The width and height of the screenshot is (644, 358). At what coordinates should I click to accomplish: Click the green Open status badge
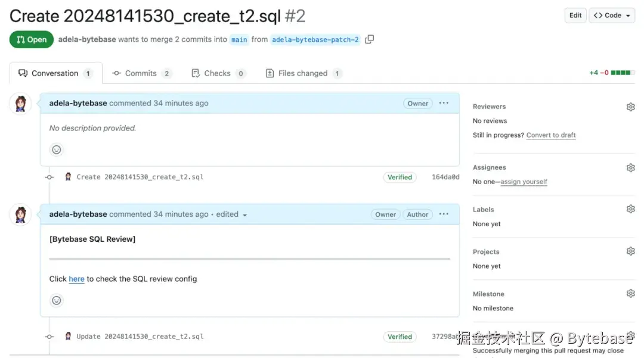pyautogui.click(x=32, y=39)
